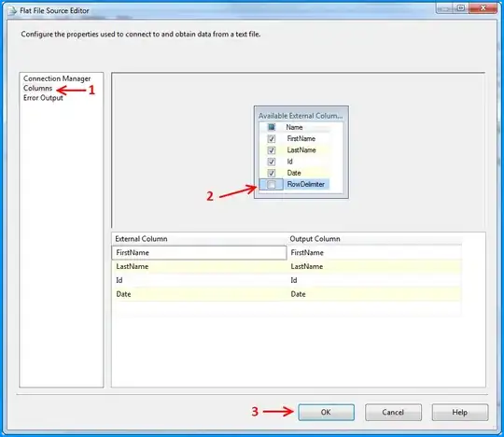Select the FirstName External Column cell

(x=199, y=252)
